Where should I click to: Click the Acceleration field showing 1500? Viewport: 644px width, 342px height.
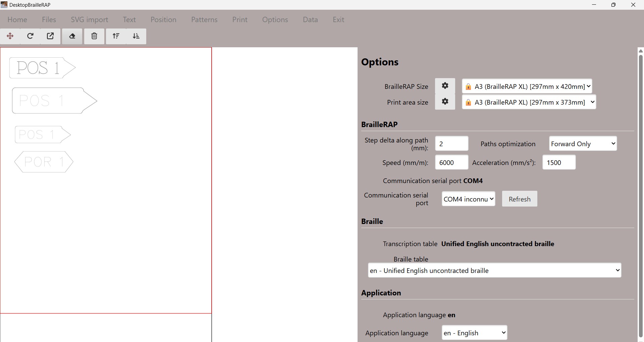point(559,162)
